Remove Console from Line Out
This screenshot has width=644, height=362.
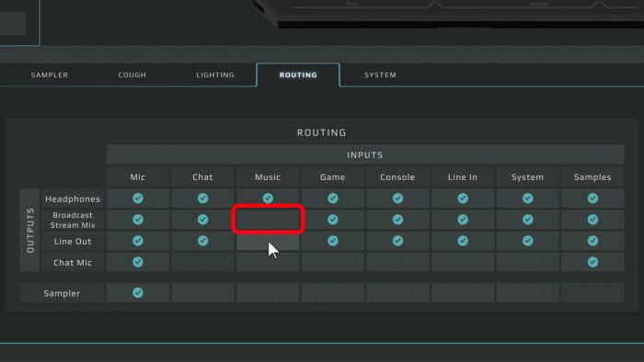[x=397, y=241]
